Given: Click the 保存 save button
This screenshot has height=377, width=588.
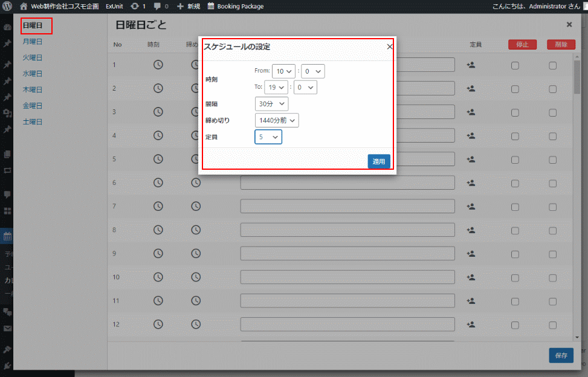Looking at the screenshot, I should pos(560,355).
